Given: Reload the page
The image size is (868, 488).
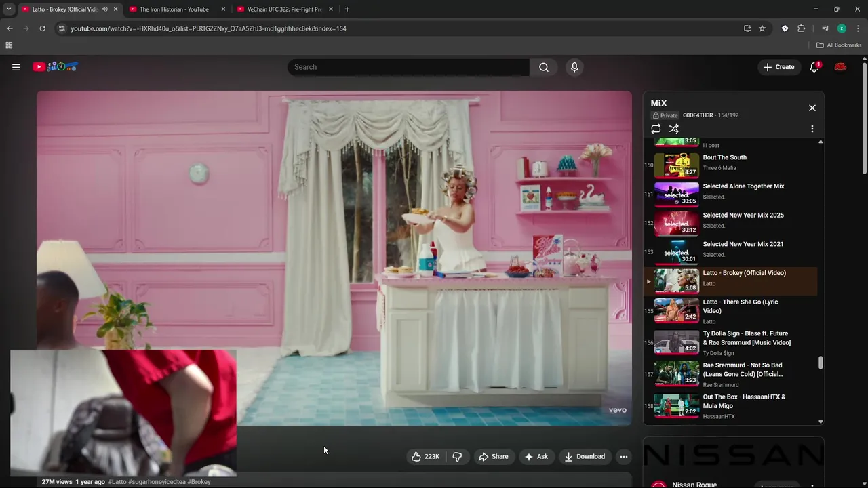Looking at the screenshot, I should click(42, 28).
